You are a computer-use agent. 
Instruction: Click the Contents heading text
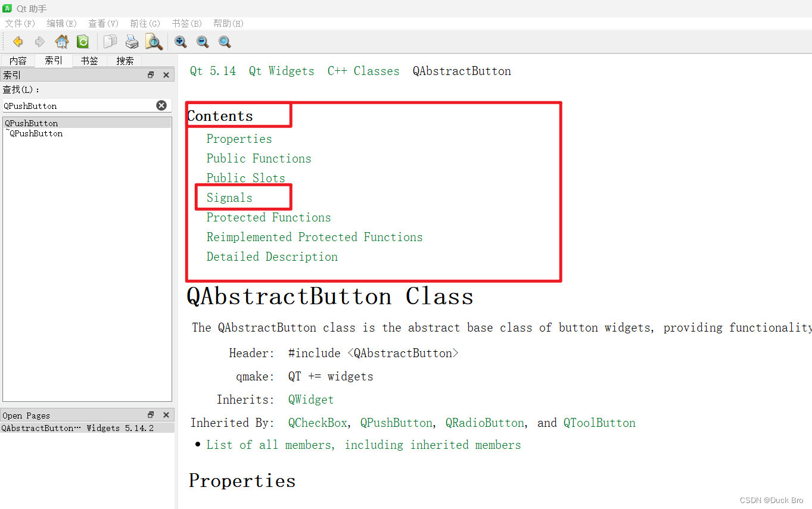[x=220, y=116]
